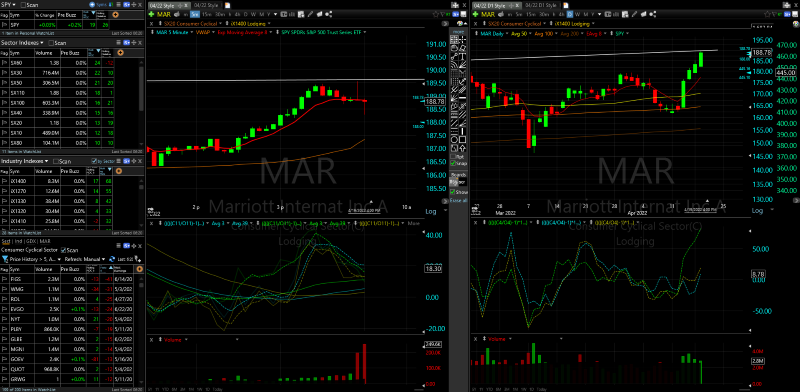Open the Avg 50 indicator dropdown

pos(531,33)
